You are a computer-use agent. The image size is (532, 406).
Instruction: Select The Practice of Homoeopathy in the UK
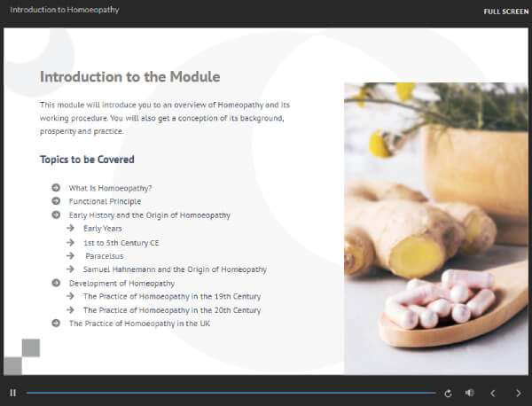coord(139,324)
